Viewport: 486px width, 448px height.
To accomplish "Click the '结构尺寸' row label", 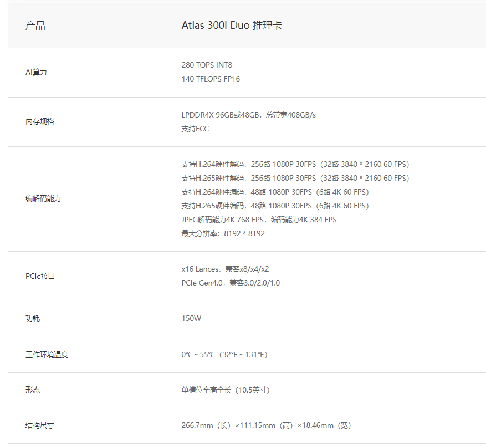I will [x=39, y=426].
